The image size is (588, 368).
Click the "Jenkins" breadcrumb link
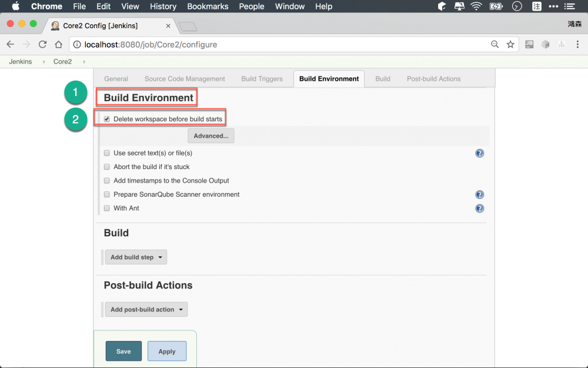point(20,61)
